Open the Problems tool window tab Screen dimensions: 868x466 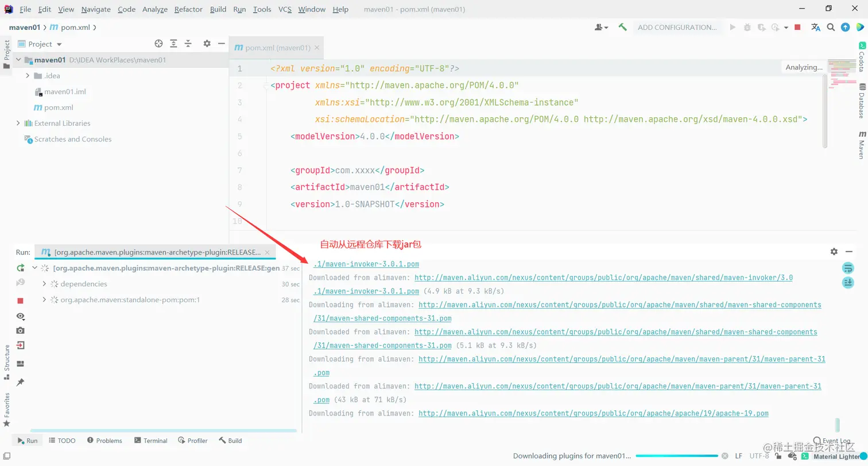[x=104, y=441]
